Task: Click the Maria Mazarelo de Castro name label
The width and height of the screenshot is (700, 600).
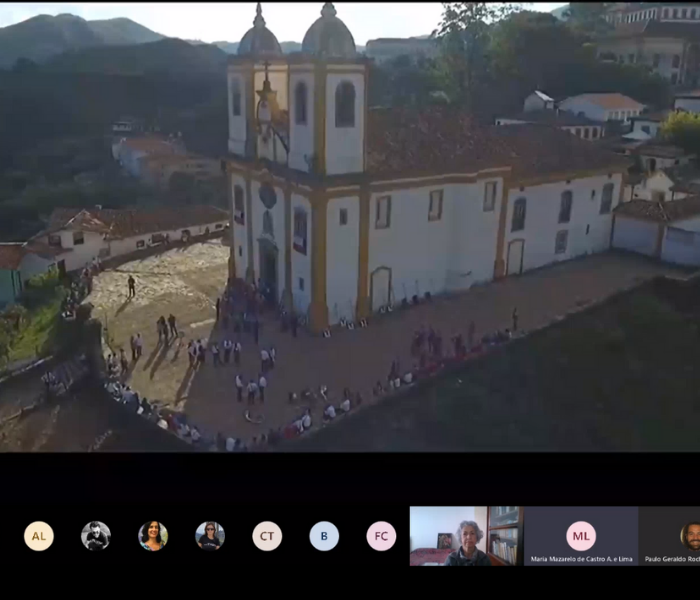Action: 581,559
